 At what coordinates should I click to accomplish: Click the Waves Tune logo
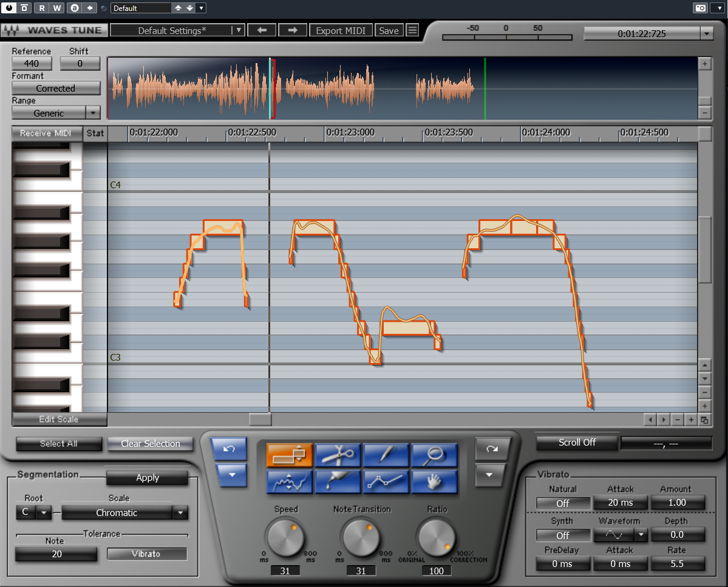54,30
